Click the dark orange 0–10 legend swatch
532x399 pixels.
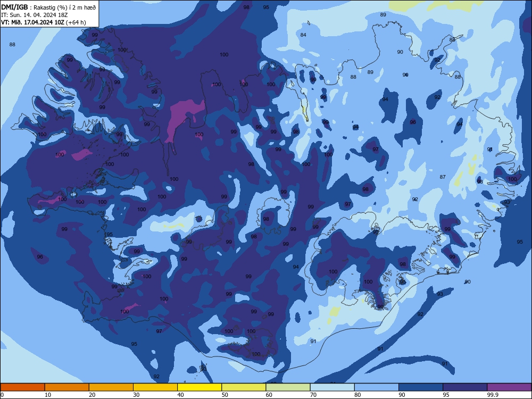pyautogui.click(x=22, y=387)
